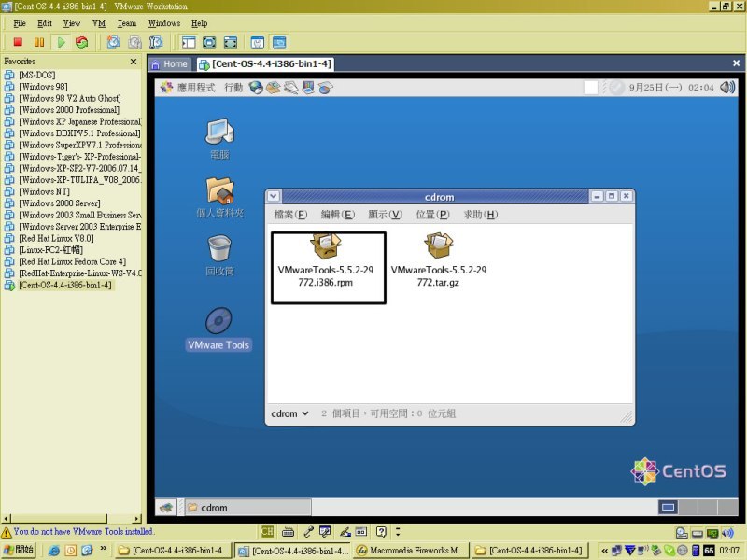The width and height of the screenshot is (747, 560).
Task: Click the console view toolbar icon
Action: 279,42
